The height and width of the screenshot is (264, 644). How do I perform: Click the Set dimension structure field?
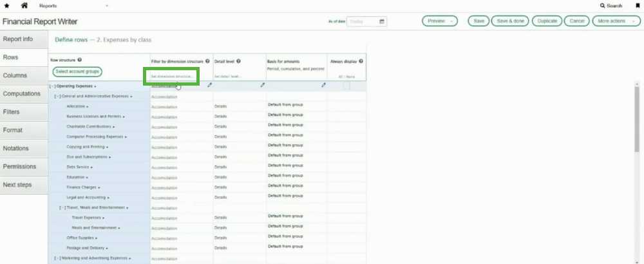click(x=172, y=77)
